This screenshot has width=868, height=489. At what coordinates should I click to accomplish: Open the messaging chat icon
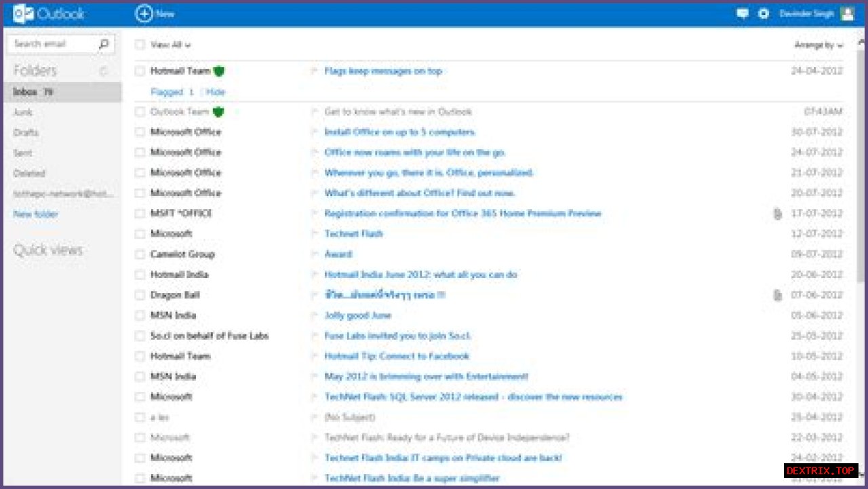(x=743, y=14)
